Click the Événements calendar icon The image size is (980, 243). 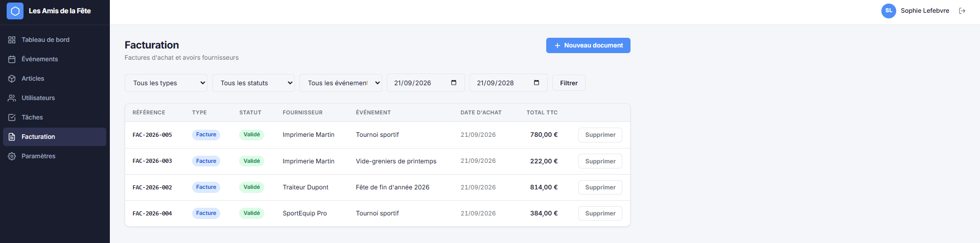12,59
